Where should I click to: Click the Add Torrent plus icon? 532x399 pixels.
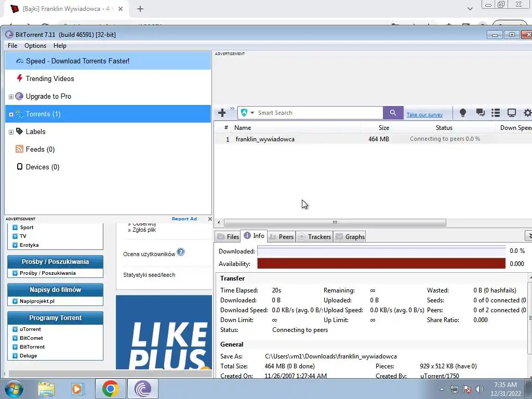tap(222, 113)
